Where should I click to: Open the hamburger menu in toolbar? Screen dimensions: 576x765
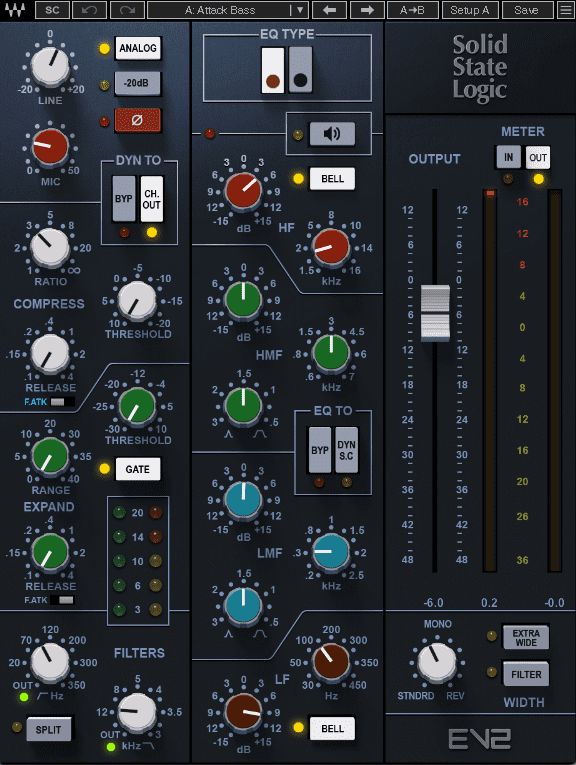(x=566, y=10)
